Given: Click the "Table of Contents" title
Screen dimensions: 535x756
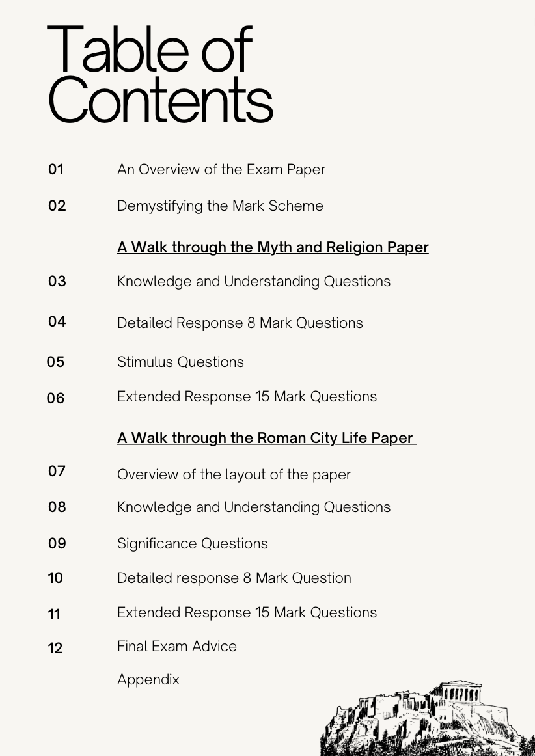Looking at the screenshot, I should coord(159,75).
